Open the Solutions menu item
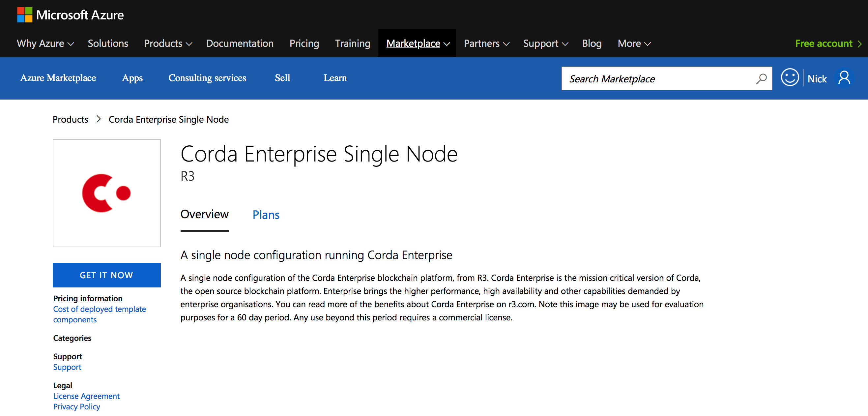 pyautogui.click(x=108, y=44)
